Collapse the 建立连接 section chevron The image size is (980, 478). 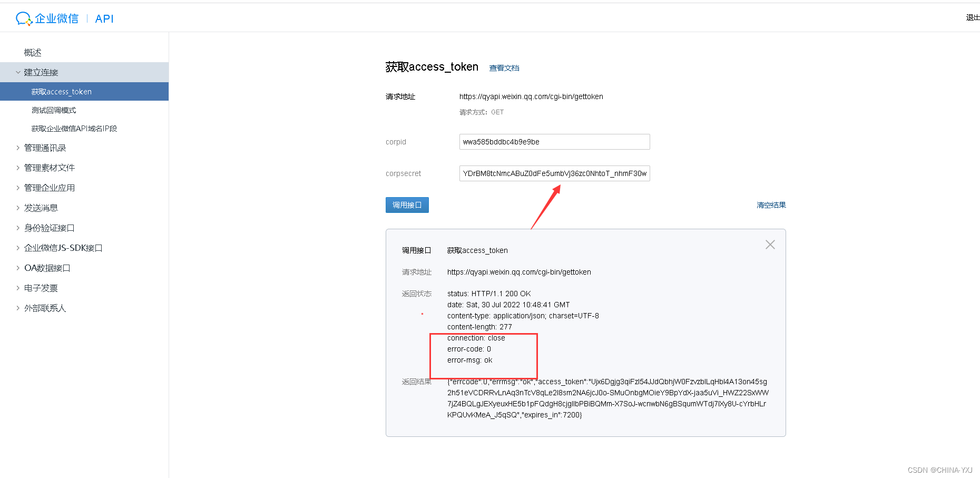[x=18, y=72]
